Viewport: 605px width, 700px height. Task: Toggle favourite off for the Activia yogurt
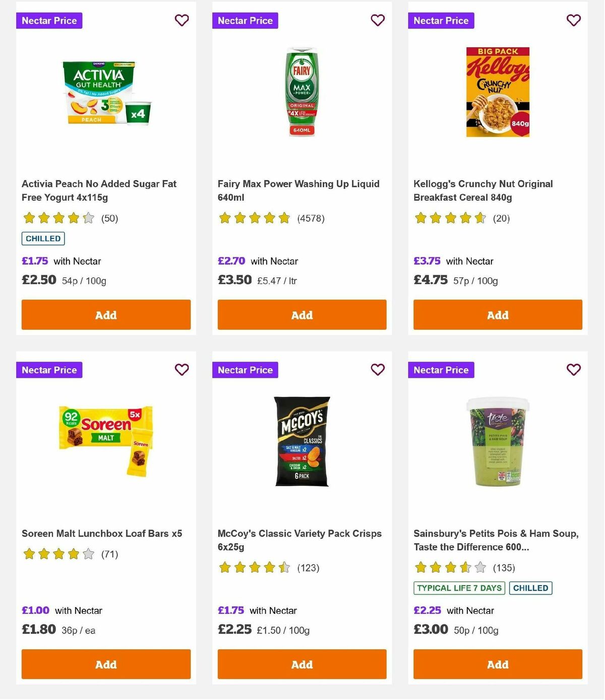181,20
